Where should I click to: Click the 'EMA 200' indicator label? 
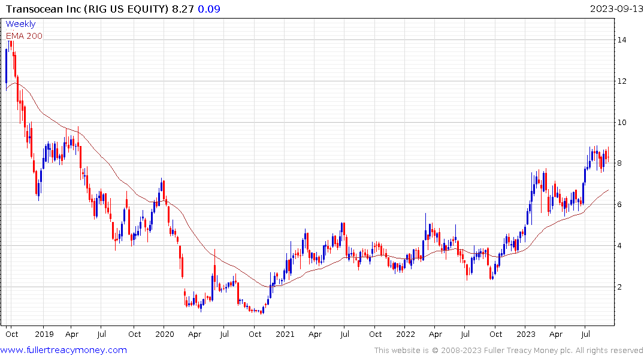point(24,36)
